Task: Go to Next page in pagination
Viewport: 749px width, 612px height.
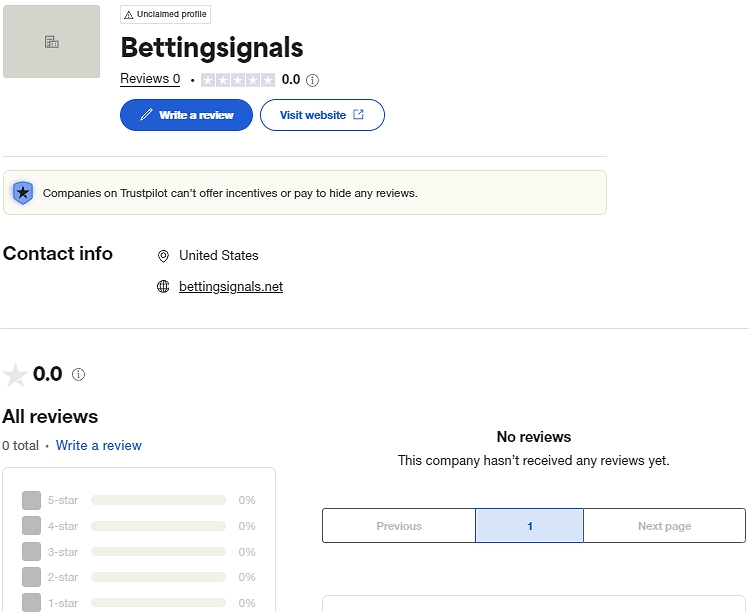Action: coord(664,526)
